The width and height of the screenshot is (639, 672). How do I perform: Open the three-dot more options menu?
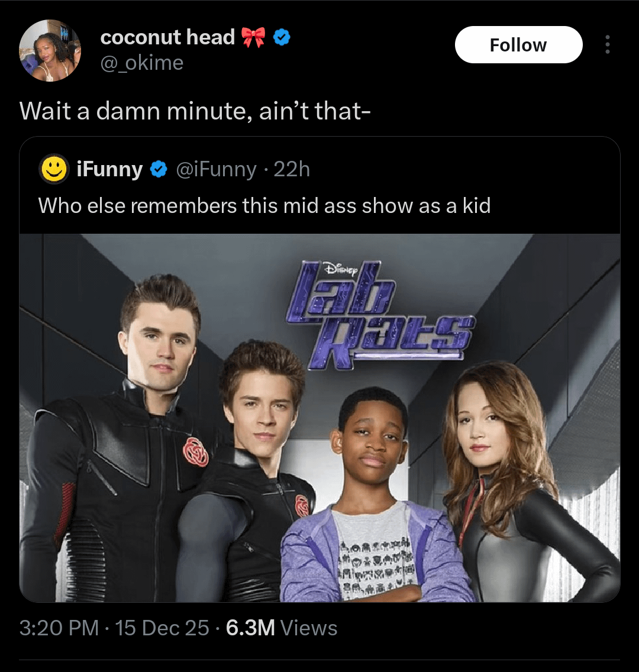click(x=607, y=45)
